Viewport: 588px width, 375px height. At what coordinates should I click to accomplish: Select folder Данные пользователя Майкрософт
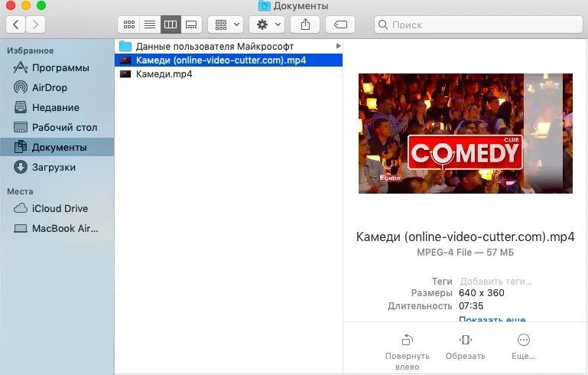(x=229, y=46)
